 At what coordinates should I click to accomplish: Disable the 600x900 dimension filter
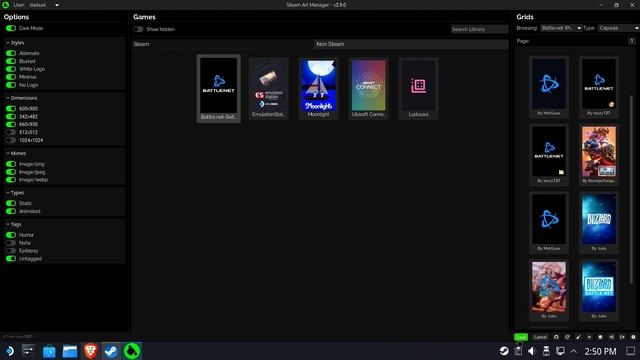11,109
